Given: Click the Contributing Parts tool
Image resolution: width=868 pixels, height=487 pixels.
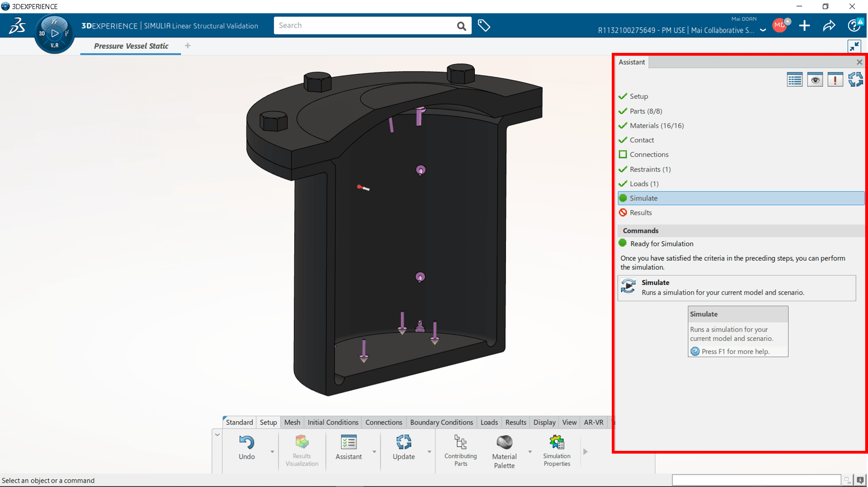Looking at the screenshot, I should pyautogui.click(x=460, y=443).
